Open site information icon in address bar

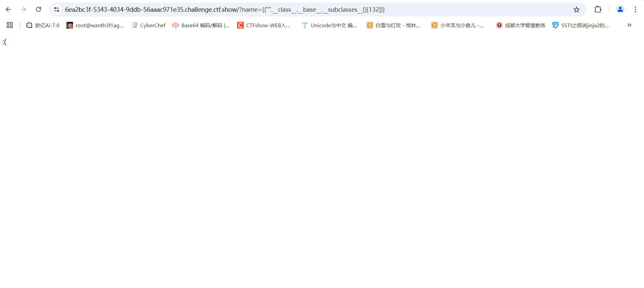[x=57, y=9]
